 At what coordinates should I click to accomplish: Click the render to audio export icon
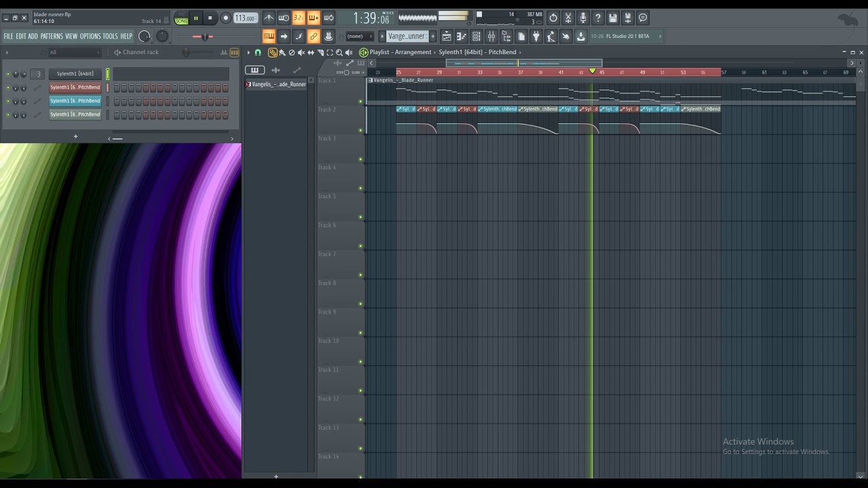coord(628,18)
